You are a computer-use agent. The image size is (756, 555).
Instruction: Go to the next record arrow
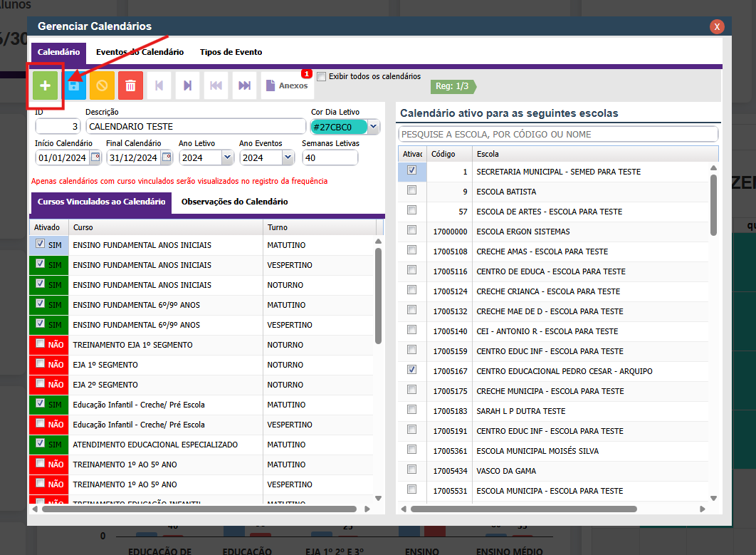(187, 85)
